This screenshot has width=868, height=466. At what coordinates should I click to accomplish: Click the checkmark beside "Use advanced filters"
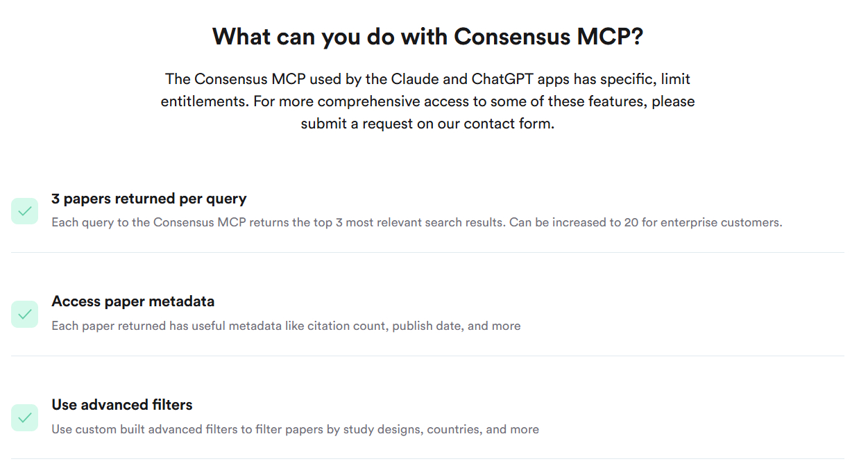coord(24,417)
